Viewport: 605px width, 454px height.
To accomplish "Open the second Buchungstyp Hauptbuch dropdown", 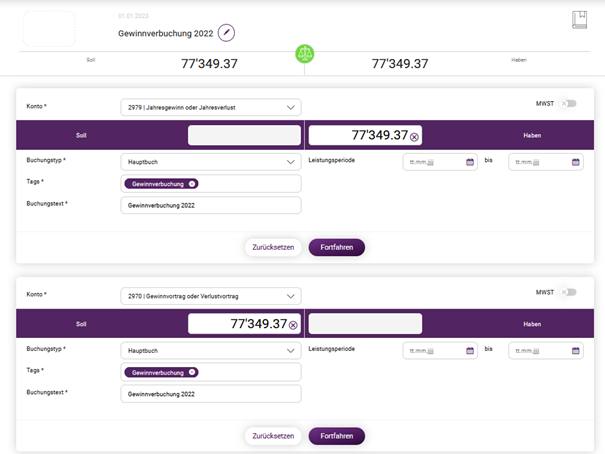I will point(211,351).
